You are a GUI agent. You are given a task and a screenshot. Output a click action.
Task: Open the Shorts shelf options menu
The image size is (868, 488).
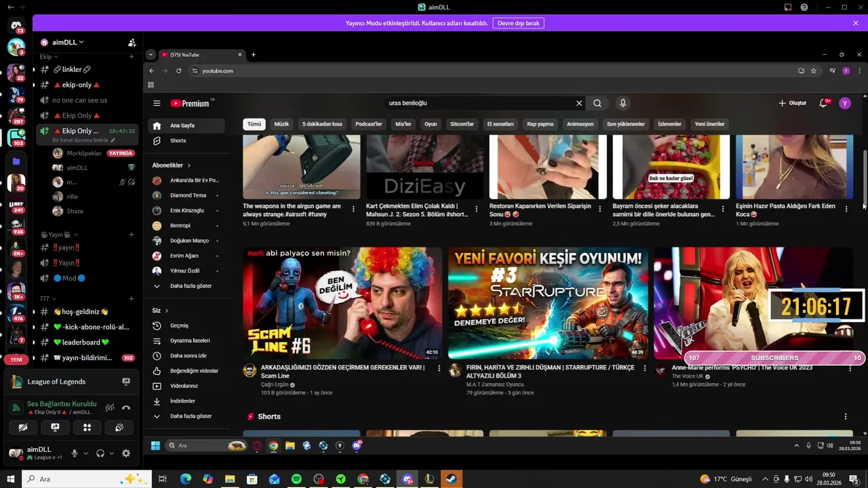pos(845,416)
